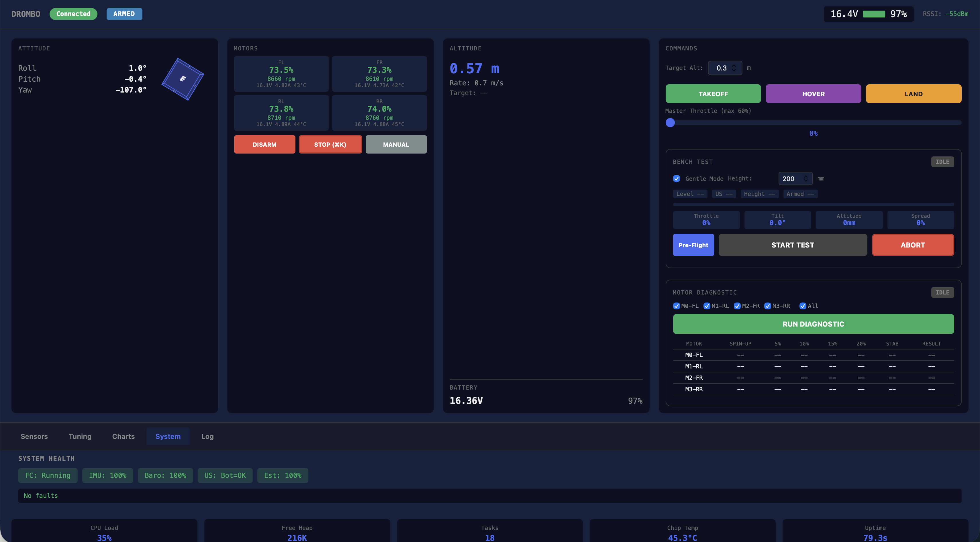
Task: Click the Bench Test IDLE status badge
Action: pyautogui.click(x=942, y=162)
